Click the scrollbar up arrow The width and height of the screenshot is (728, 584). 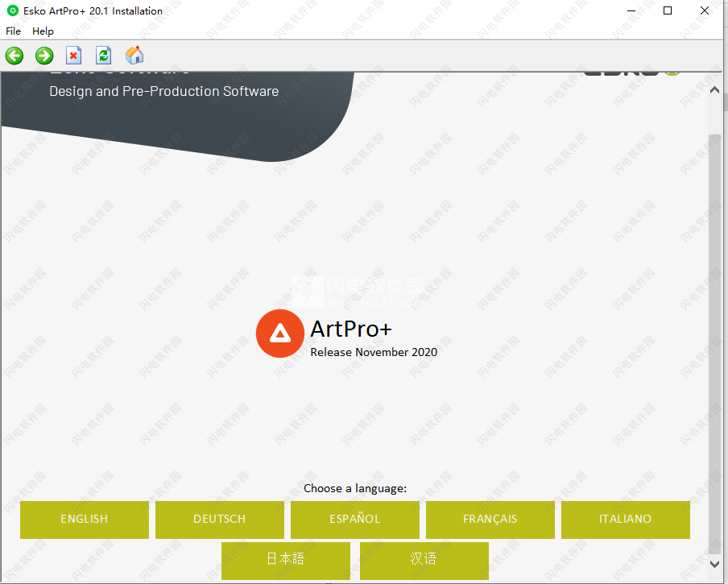(714, 90)
